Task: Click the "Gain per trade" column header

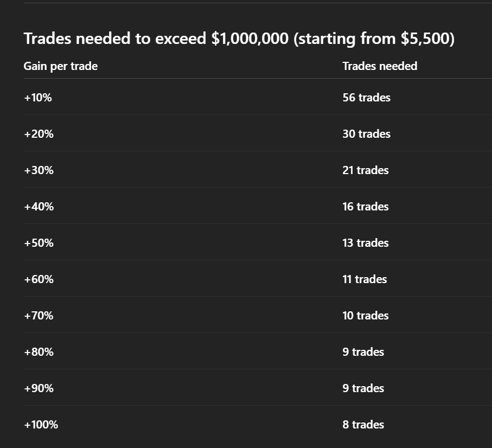Action: (x=61, y=66)
